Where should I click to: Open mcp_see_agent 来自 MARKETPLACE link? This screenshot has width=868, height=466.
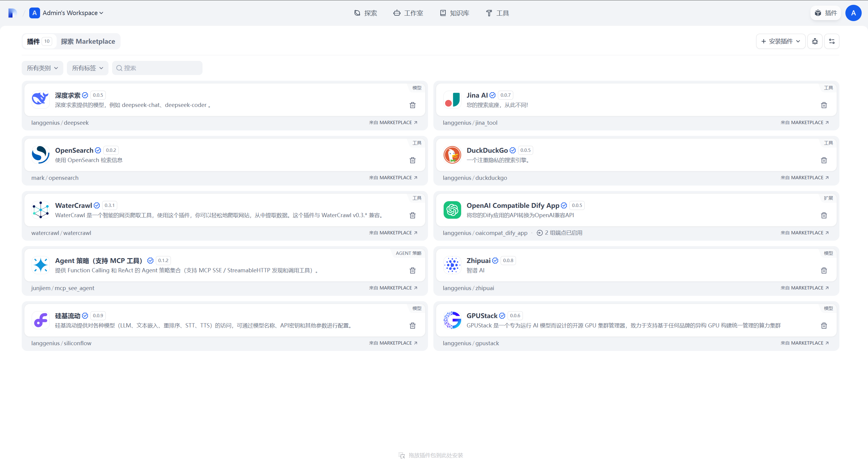coord(393,288)
